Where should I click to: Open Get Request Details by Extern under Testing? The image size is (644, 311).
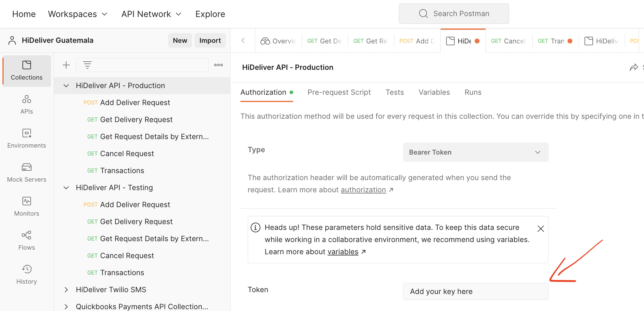[x=142, y=239]
